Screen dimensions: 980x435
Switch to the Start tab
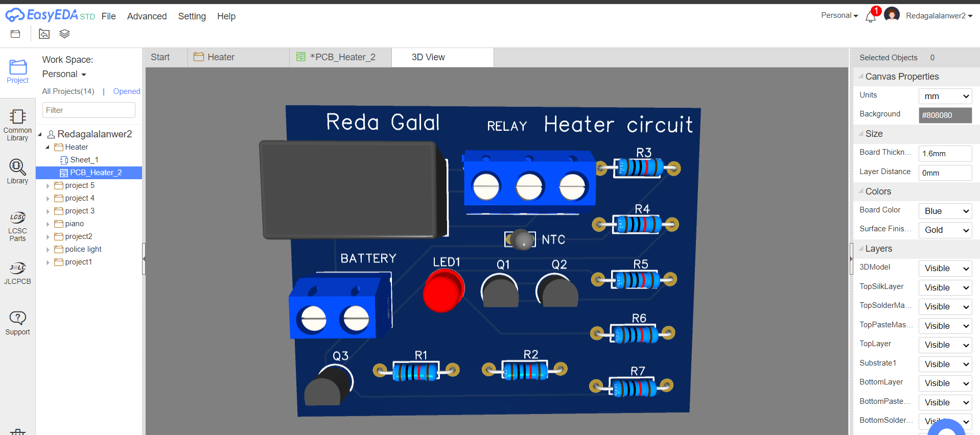160,57
